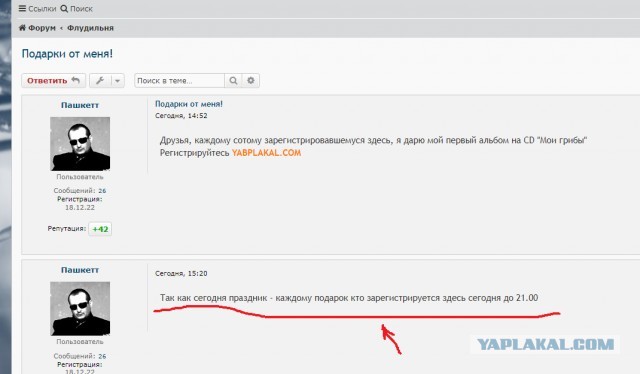
Task: Click the home icon in breadcrumb
Action: click(x=22, y=28)
